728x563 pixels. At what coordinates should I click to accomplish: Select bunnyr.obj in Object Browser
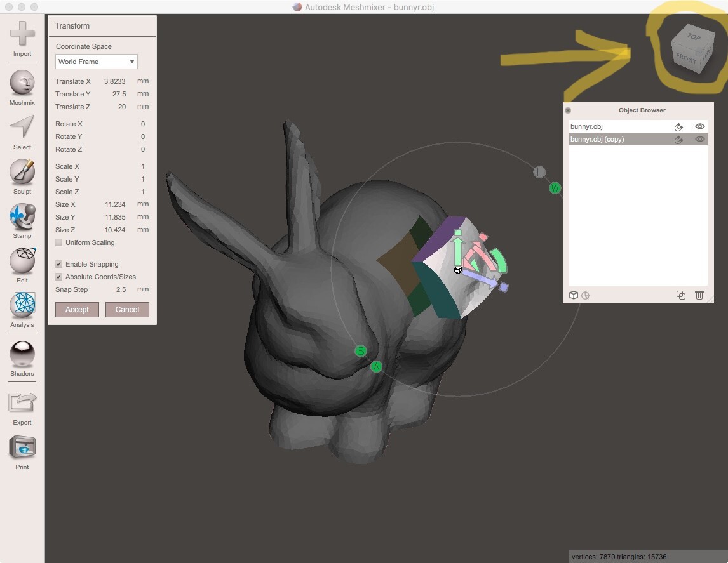point(638,126)
